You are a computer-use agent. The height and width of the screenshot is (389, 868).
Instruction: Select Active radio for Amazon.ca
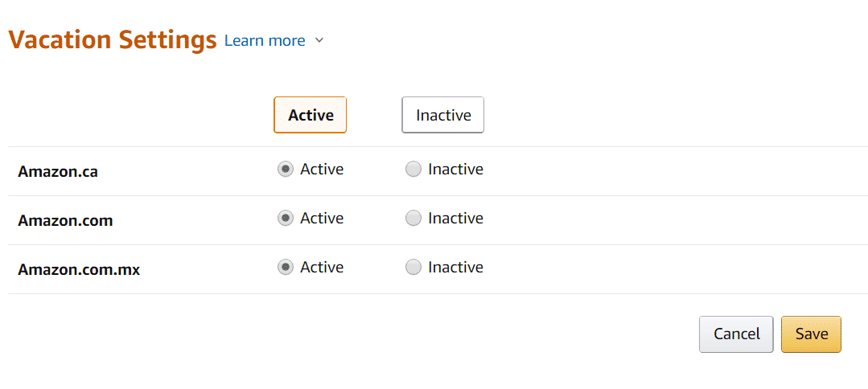(x=285, y=170)
